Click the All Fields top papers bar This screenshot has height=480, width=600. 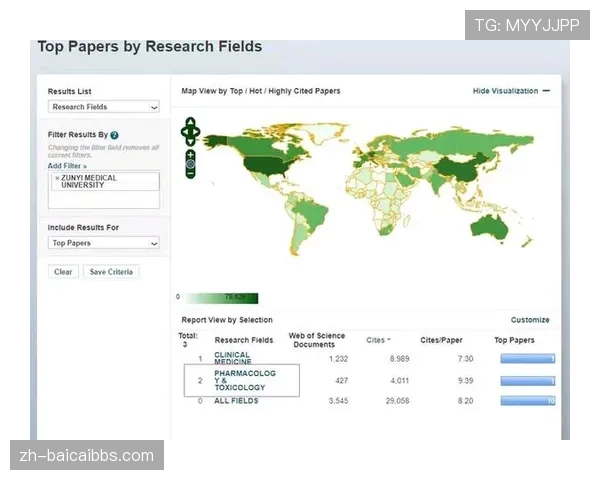(527, 401)
